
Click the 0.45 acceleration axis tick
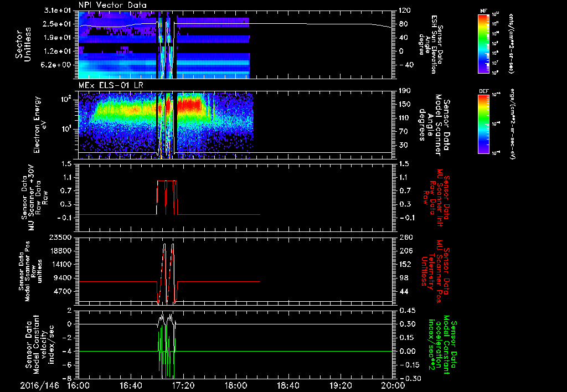pyautogui.click(x=407, y=311)
